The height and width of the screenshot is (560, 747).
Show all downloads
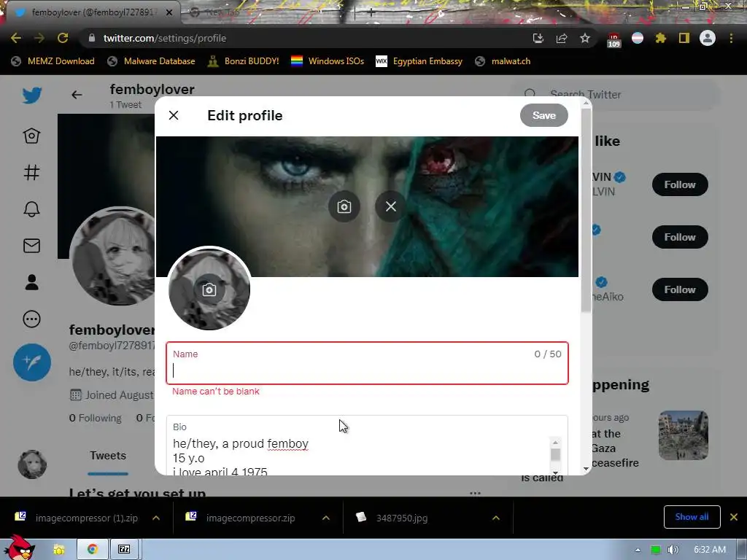click(x=692, y=517)
